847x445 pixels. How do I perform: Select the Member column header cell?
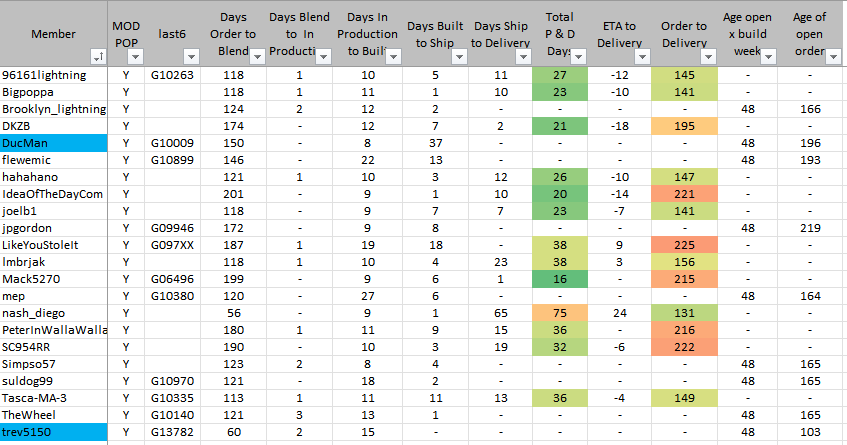pos(52,34)
